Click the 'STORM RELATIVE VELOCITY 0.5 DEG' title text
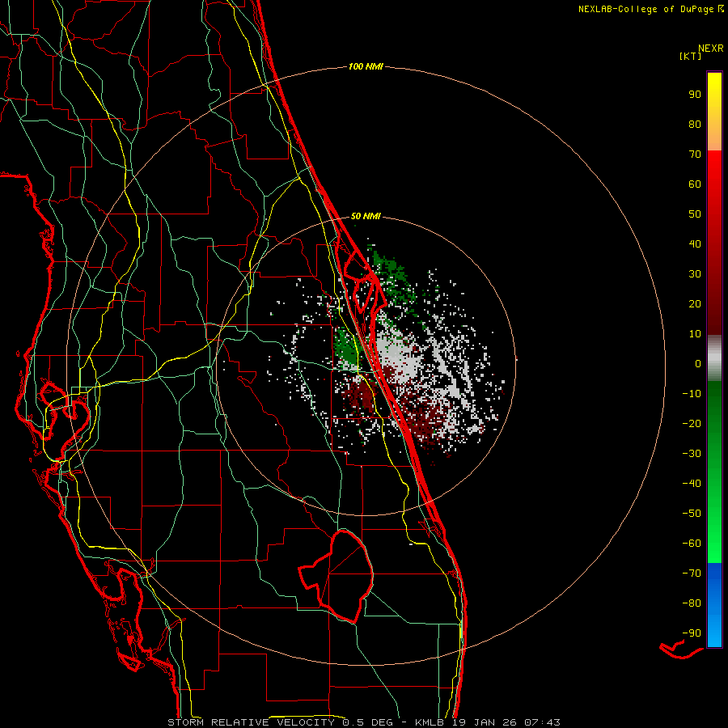 click(x=280, y=722)
